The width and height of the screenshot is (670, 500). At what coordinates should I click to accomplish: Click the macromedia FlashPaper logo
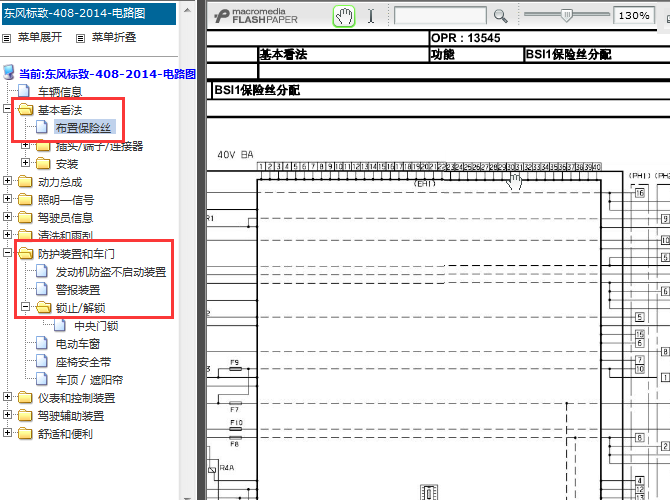(x=256, y=16)
